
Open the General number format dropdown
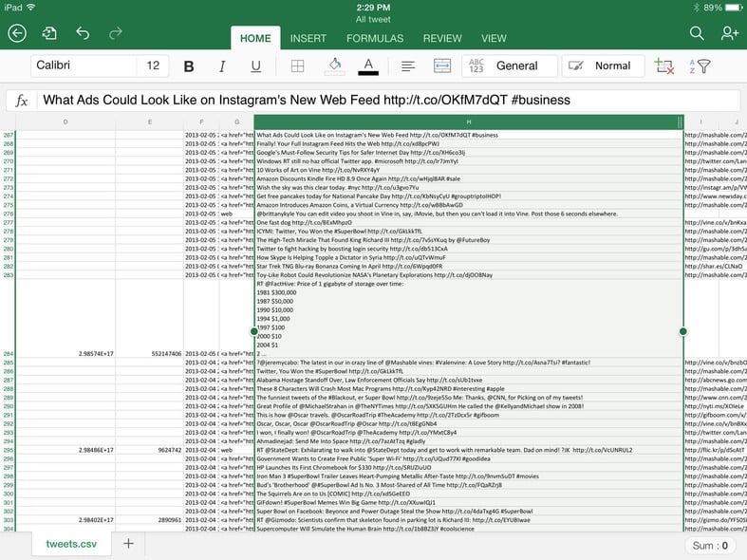(x=510, y=65)
